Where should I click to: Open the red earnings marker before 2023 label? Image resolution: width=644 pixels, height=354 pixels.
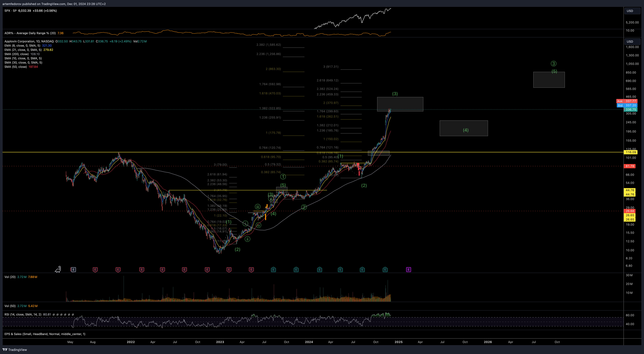pyautogui.click(x=207, y=269)
